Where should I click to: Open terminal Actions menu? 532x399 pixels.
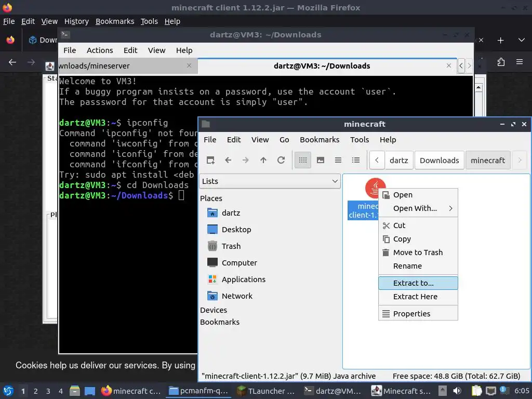[100, 50]
